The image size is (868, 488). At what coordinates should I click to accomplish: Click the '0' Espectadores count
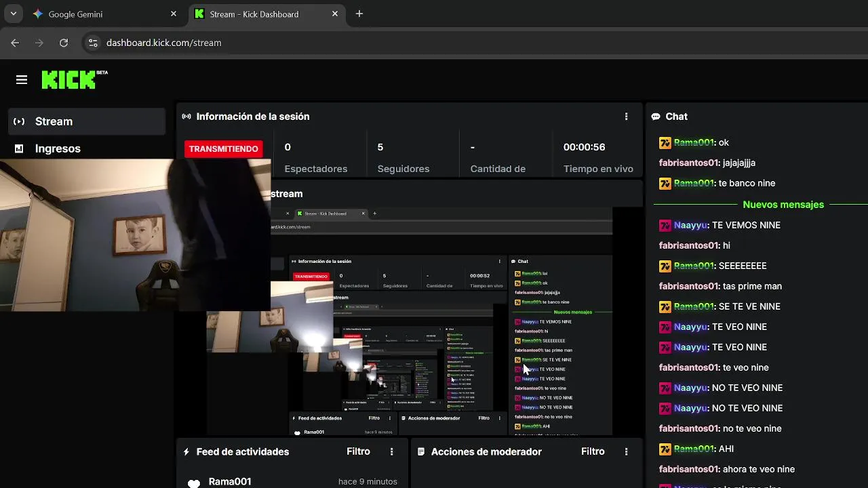pyautogui.click(x=288, y=147)
